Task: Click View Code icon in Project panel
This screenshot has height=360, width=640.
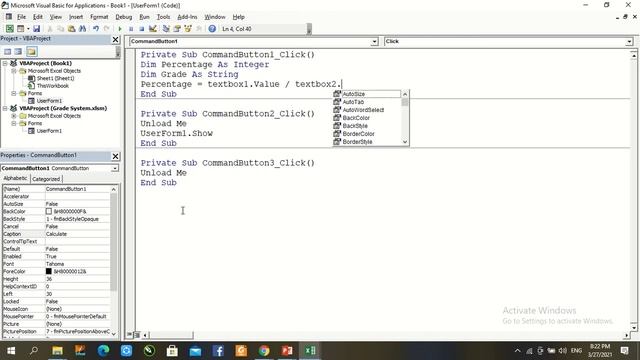Action: coord(7,51)
